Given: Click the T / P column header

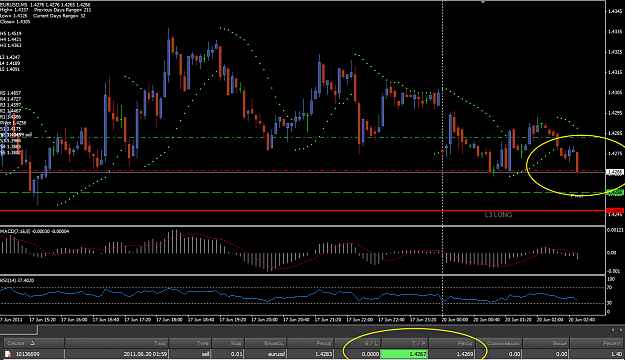Looking at the screenshot, I should pyautogui.click(x=405, y=343).
